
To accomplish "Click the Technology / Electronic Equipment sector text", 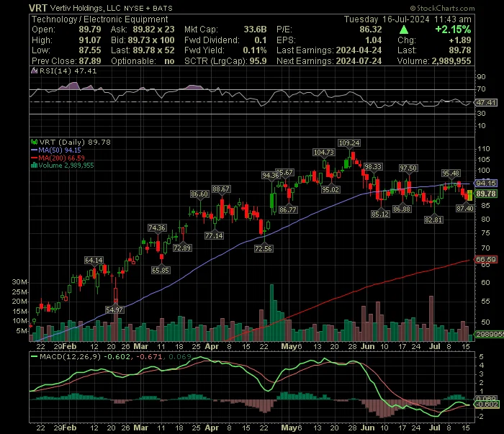I will (x=99, y=19).
